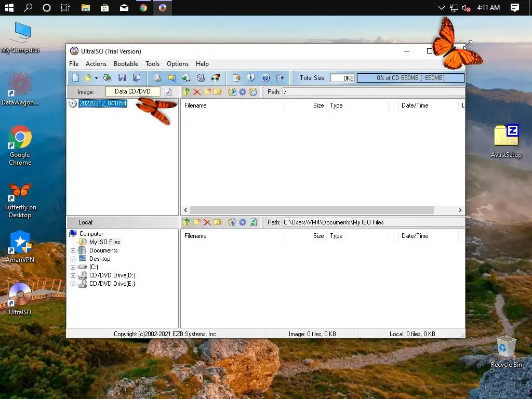Click the folder view icon in image toolbar
The height and width of the screenshot is (399, 532).
253,91
